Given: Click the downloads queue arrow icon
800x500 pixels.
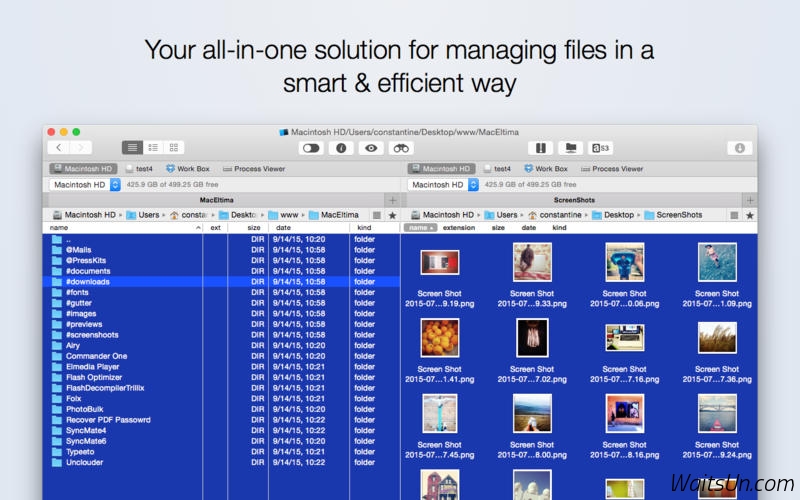Looking at the screenshot, I should 740,148.
